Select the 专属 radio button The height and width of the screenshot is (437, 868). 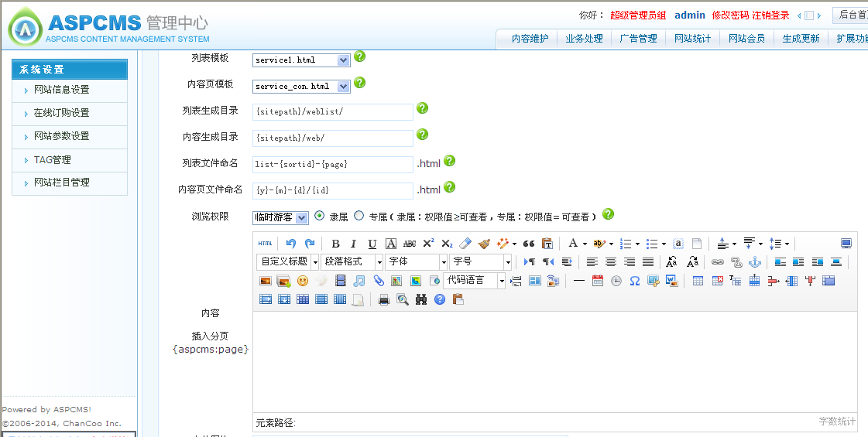click(x=359, y=217)
